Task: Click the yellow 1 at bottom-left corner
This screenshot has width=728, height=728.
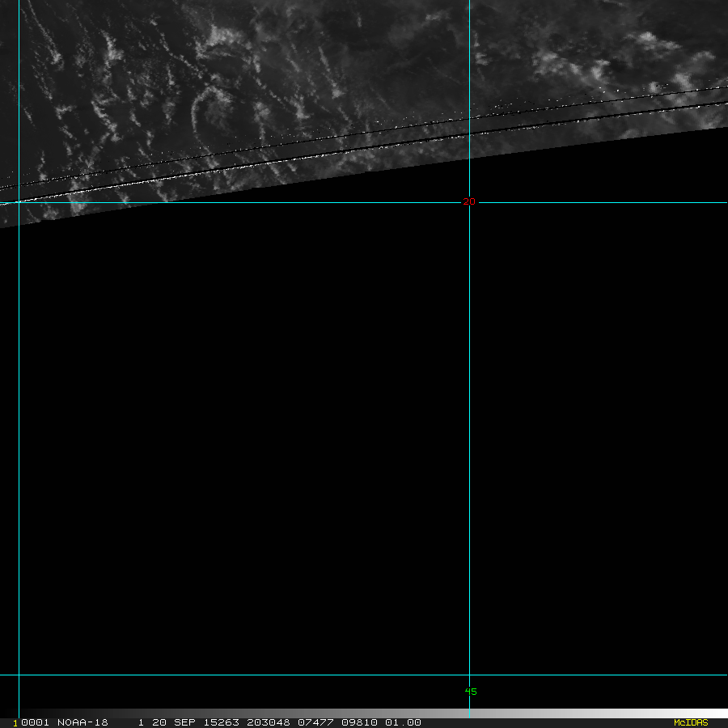Action: [x=15, y=722]
